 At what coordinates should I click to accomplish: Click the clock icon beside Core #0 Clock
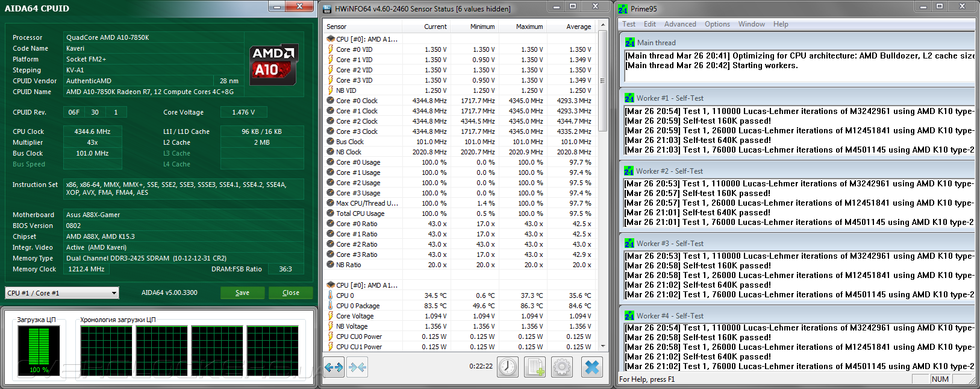330,101
